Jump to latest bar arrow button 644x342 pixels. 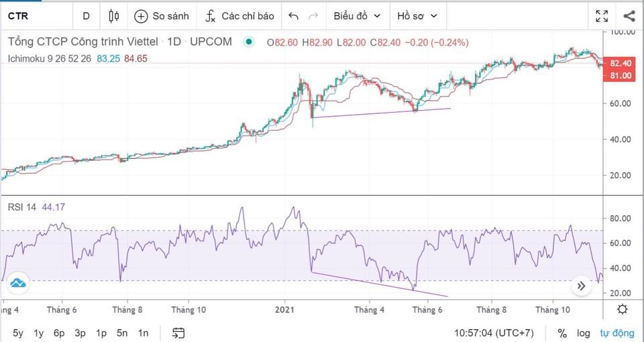pos(581,286)
